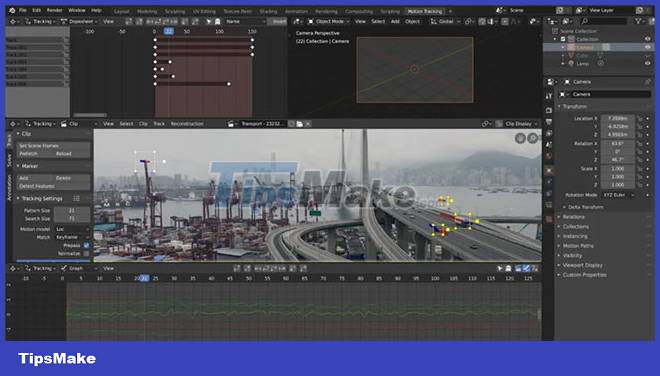
Task: Toggle visibility eye of Collection
Action: pyautogui.click(x=647, y=39)
